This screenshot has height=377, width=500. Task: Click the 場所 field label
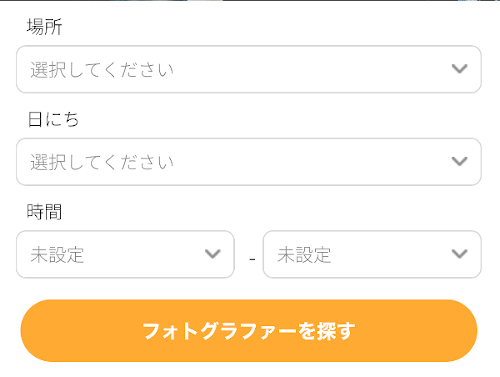[x=44, y=27]
